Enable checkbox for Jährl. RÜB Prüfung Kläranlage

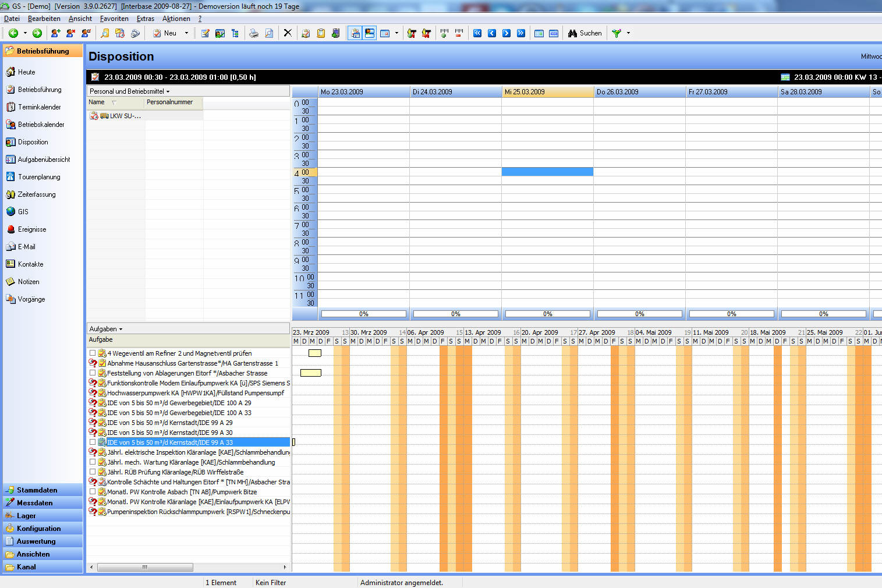click(x=93, y=472)
